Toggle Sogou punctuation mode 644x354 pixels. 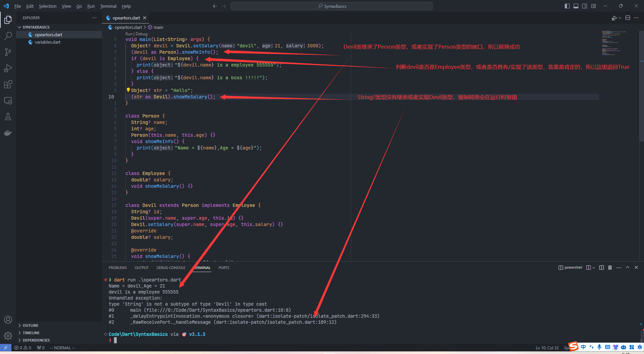pos(591,347)
